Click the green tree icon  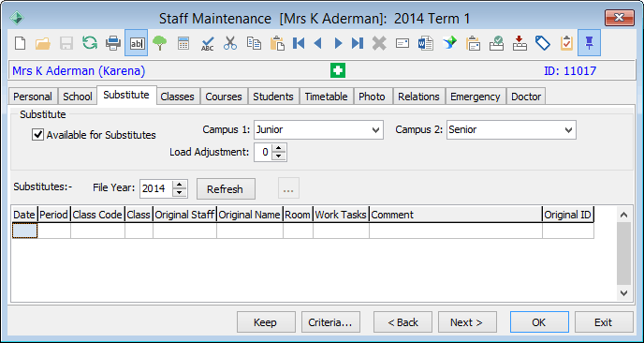160,43
